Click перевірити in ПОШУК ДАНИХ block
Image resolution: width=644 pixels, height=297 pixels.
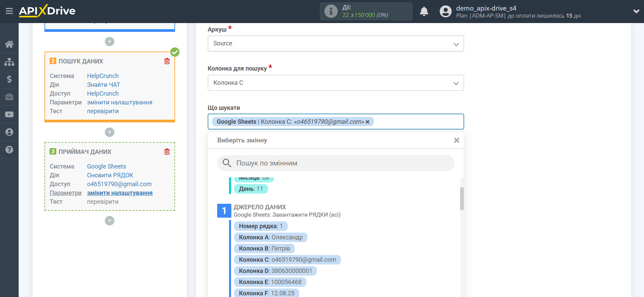click(x=103, y=111)
